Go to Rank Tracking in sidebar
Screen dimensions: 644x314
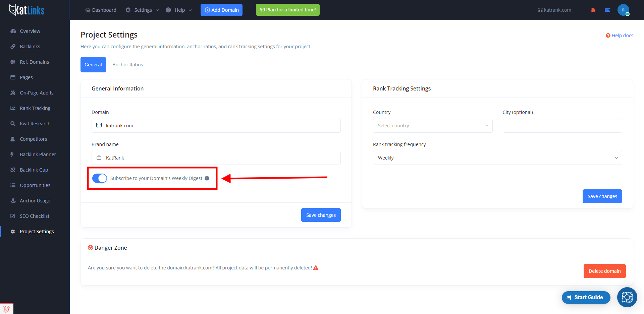click(x=35, y=108)
